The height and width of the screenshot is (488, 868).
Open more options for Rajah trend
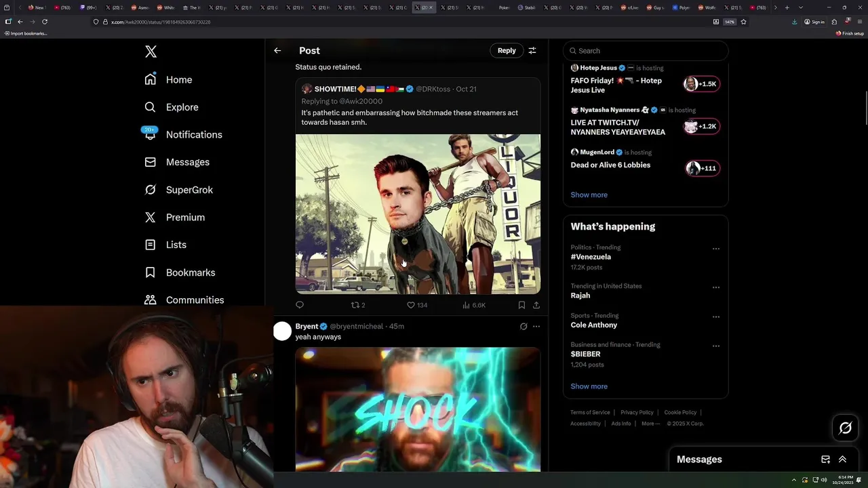716,287
